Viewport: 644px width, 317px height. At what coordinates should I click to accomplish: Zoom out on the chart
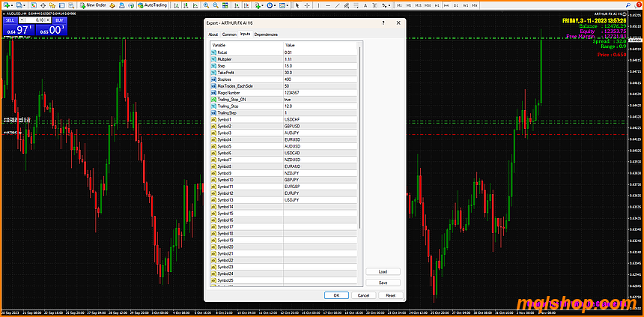(215, 5)
